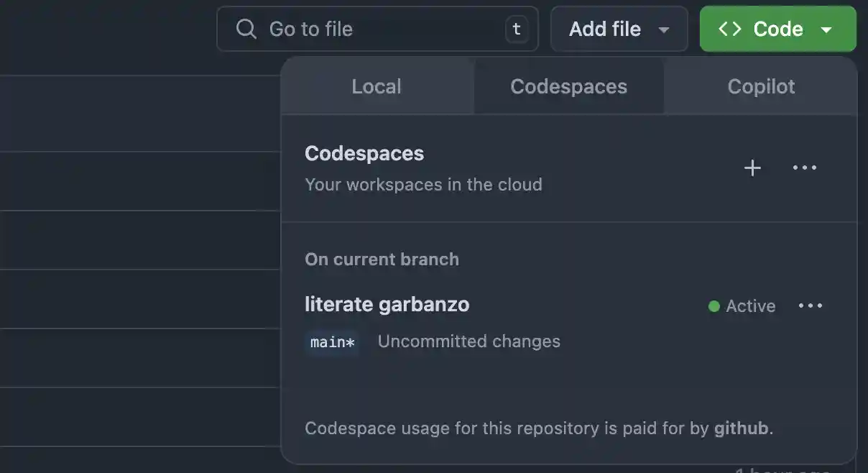Create a new codespace via the plus icon
The image size is (868, 473).
coord(752,167)
